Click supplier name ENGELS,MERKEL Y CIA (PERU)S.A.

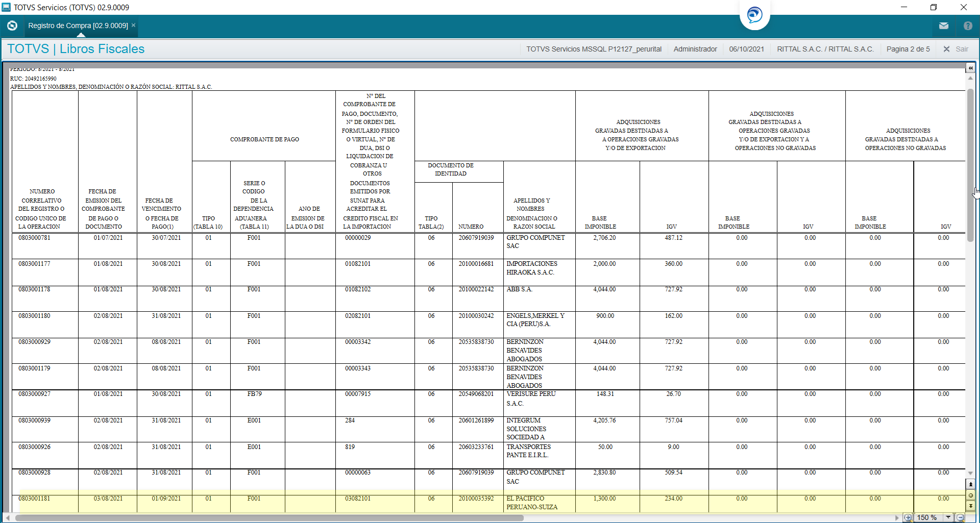pyautogui.click(x=535, y=320)
